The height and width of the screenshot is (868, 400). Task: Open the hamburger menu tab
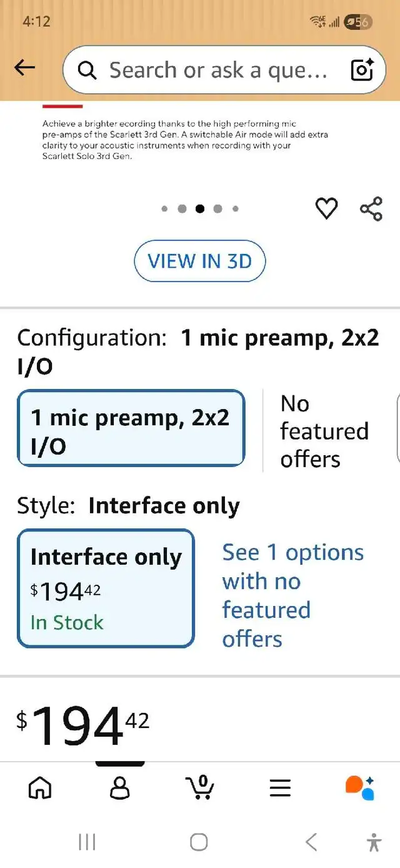pos(280,787)
